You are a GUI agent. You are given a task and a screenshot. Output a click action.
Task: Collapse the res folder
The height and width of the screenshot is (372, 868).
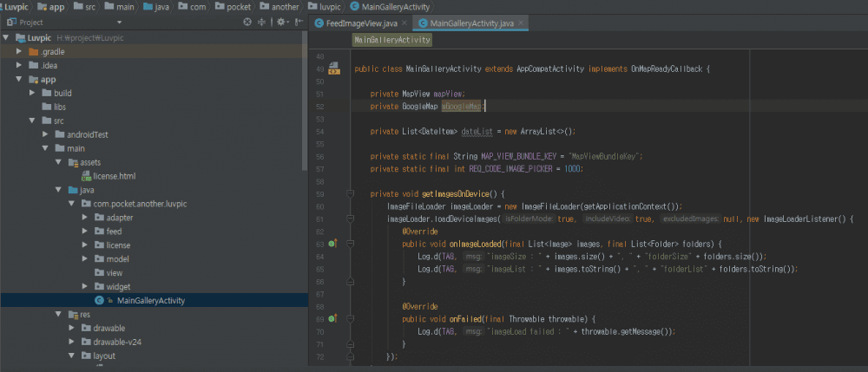pyautogui.click(x=58, y=315)
